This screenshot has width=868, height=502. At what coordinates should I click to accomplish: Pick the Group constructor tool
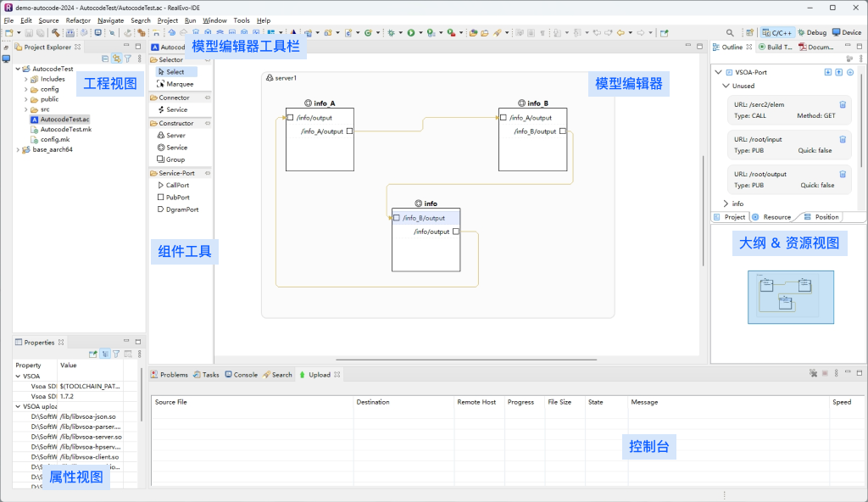171,159
